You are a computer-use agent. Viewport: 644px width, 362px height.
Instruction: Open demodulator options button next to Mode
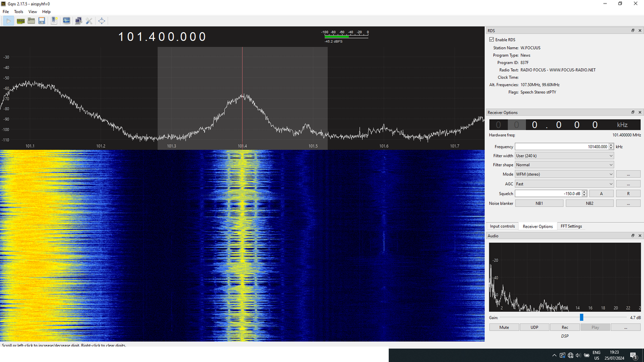(x=628, y=174)
